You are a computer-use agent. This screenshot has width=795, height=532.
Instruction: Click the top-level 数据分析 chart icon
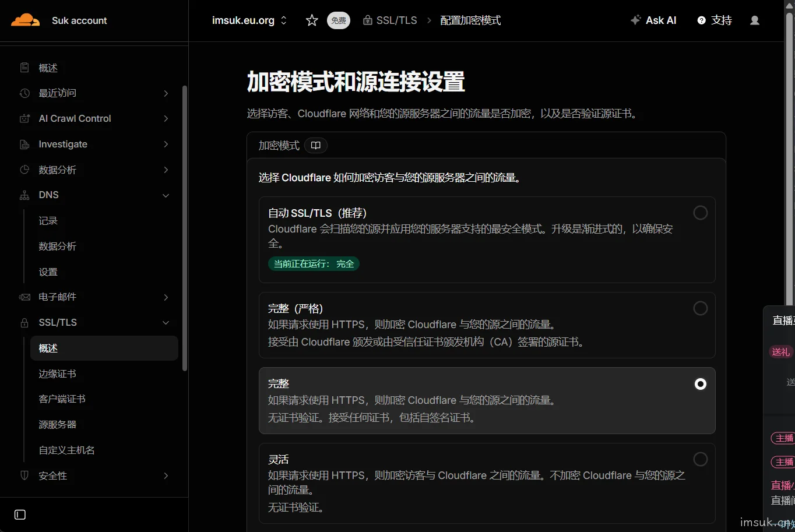tap(24, 170)
